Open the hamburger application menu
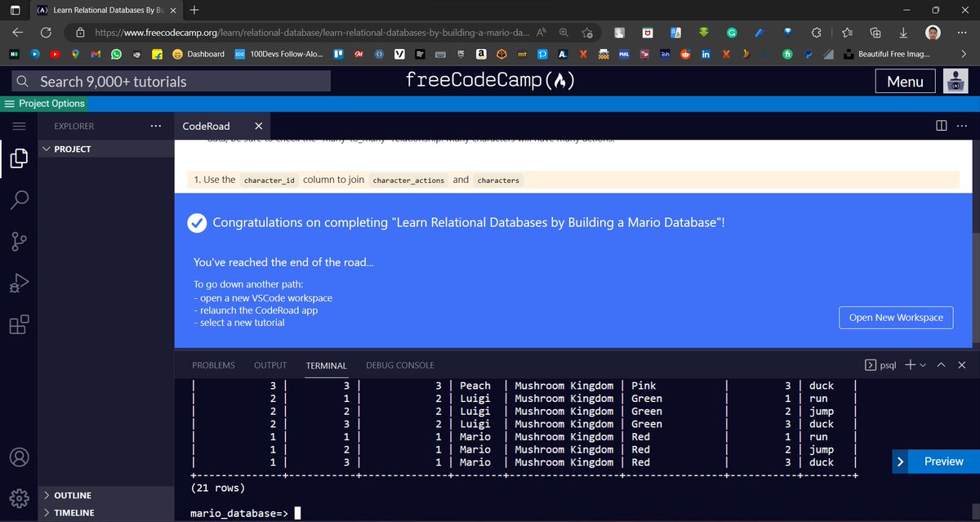The width and height of the screenshot is (980, 522). coord(20,126)
